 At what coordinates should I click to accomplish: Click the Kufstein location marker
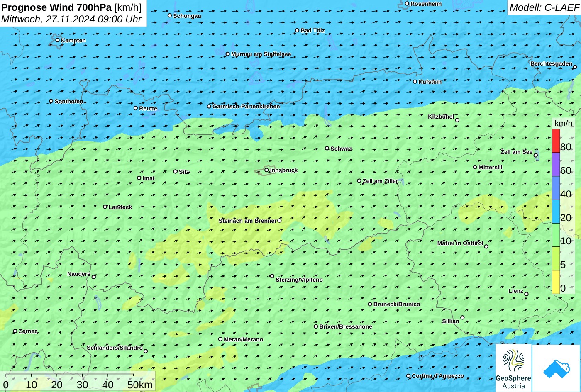tap(415, 82)
